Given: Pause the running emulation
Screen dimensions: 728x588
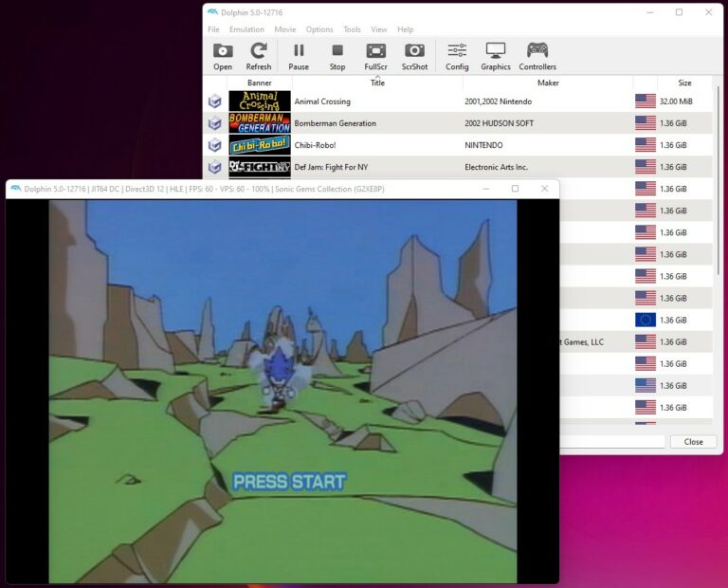Looking at the screenshot, I should (299, 56).
